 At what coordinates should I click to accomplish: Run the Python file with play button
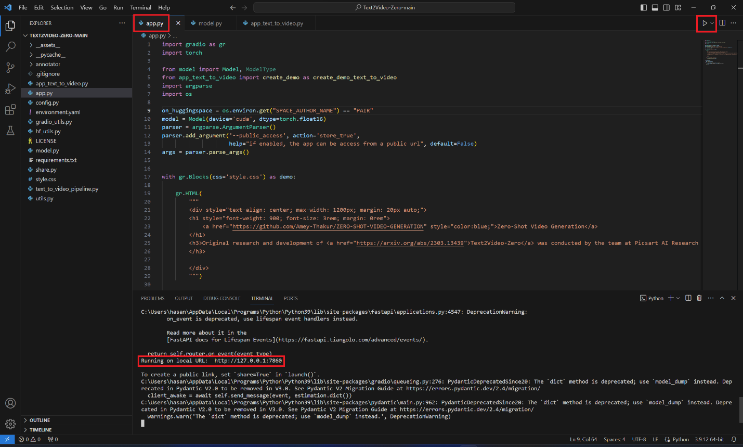(x=704, y=22)
